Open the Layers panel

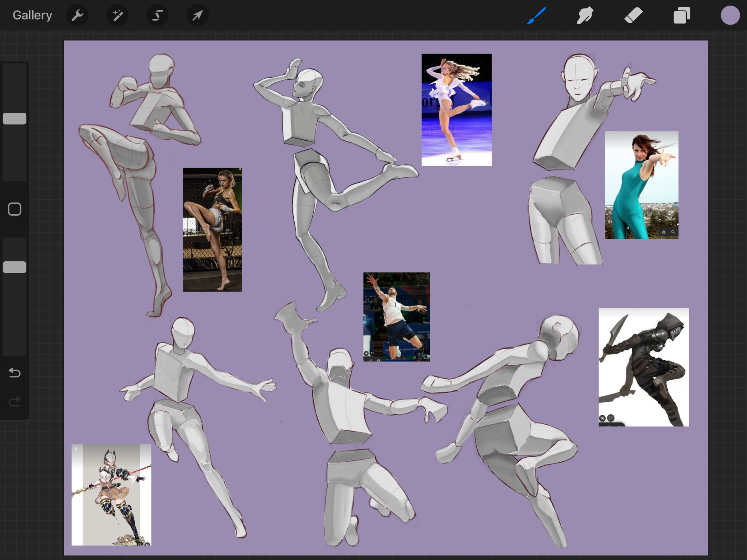pos(682,15)
